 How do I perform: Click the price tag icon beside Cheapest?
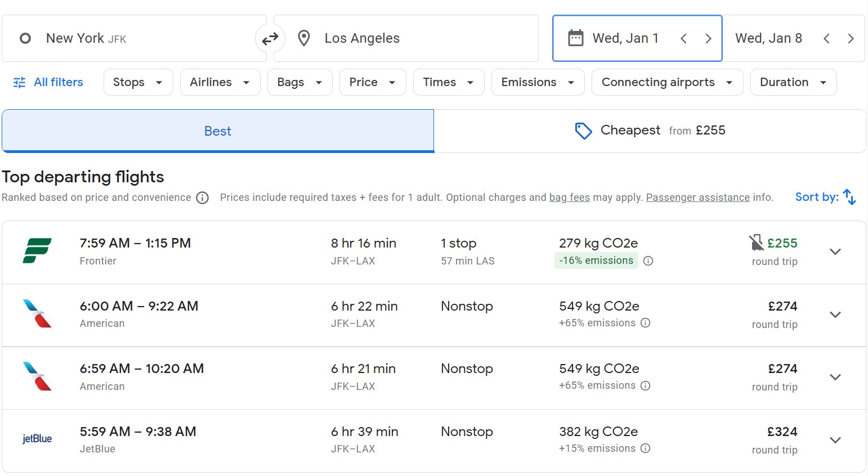(x=583, y=130)
